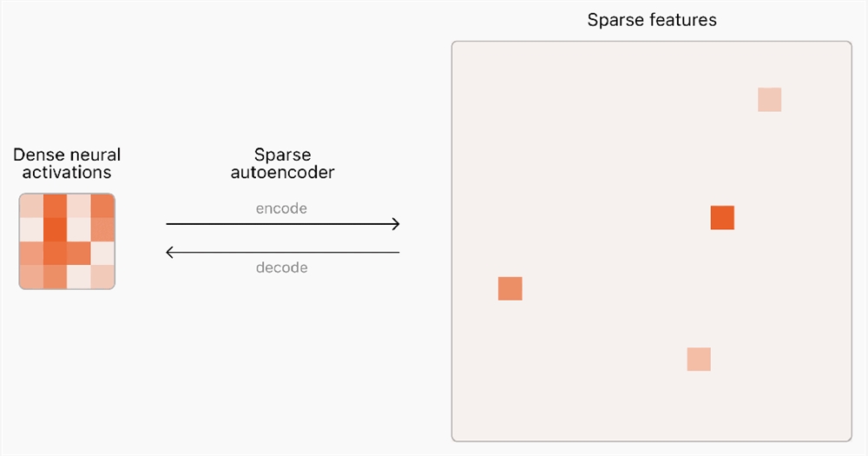Screen dimensions: 868x456
Task: Click the top-left cell of the dense activations grid
Action: (x=31, y=206)
